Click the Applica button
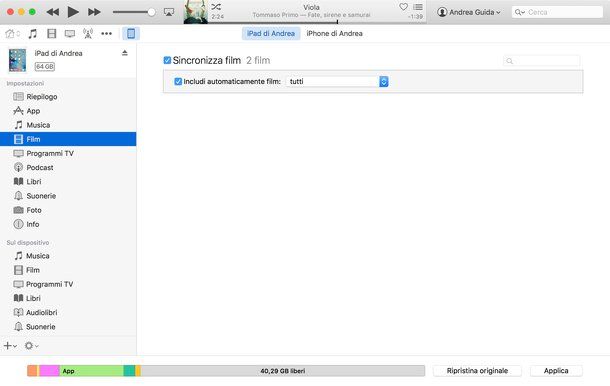This screenshot has width=610, height=386. [x=556, y=371]
